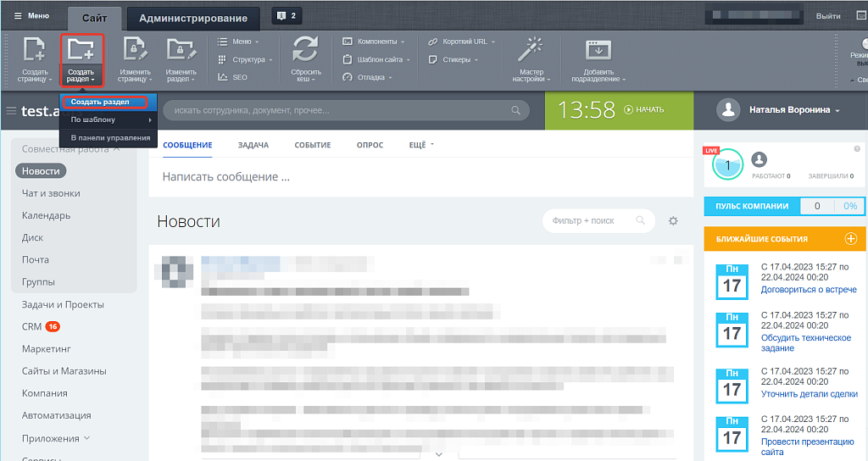868x461 pixels.
Task: Open the ЕЩЁ dropdown in post form
Action: pyautogui.click(x=421, y=144)
